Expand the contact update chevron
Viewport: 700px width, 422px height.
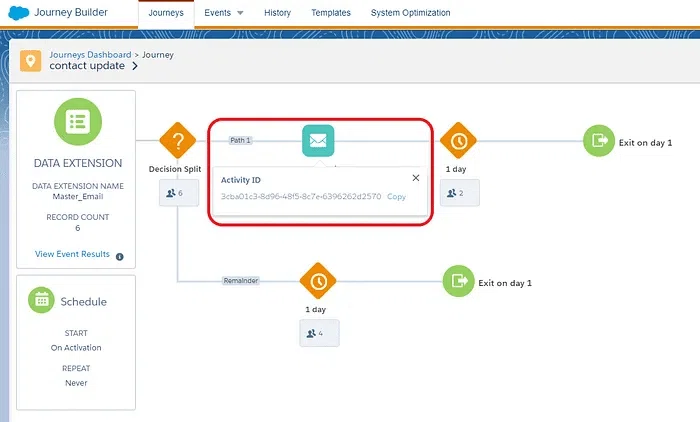[135, 66]
